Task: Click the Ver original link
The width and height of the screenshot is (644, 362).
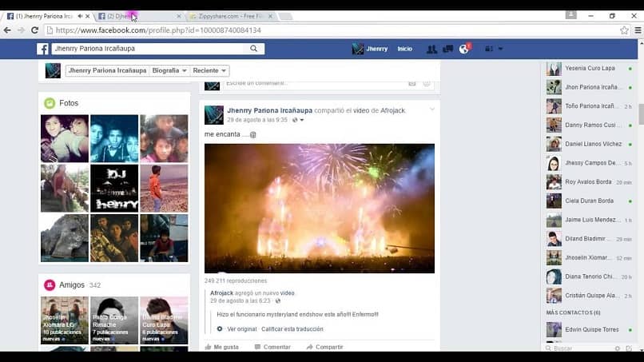Action: point(242,329)
